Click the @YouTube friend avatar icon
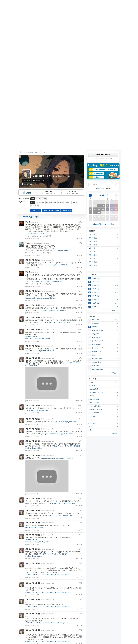This screenshot has height=644, width=138. pos(90,320)
